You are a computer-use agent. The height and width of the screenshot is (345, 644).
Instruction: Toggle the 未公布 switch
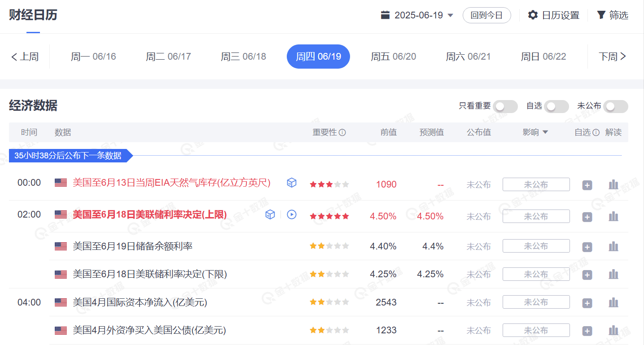click(616, 106)
